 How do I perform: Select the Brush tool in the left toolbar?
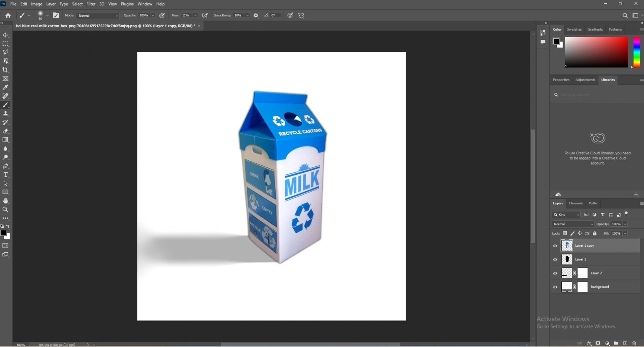coord(5,105)
